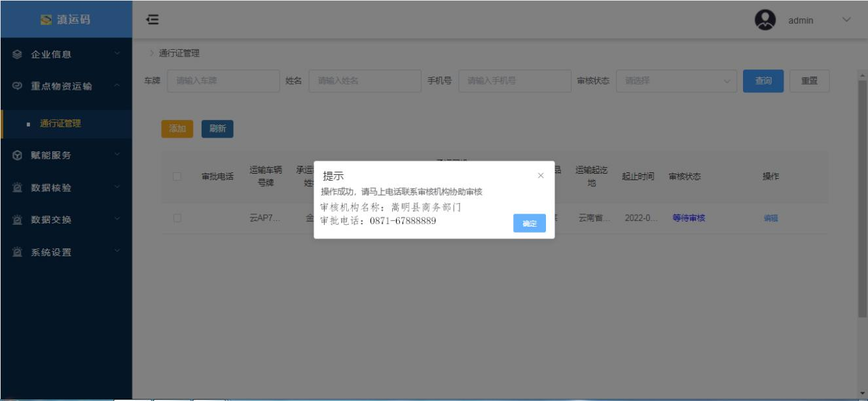Screen dimensions: 868x401
Task: Expand the admin account dropdown arrow
Action: coord(846,20)
